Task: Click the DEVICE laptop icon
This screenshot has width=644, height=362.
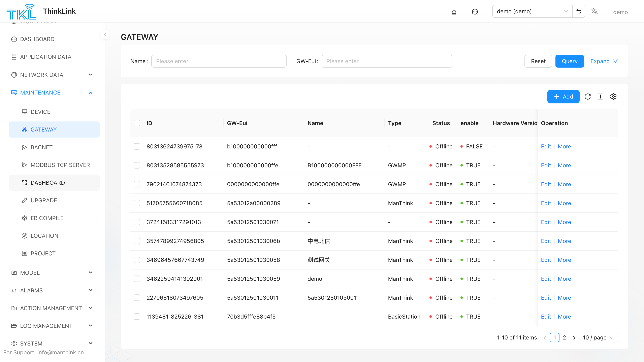Action: (x=24, y=112)
